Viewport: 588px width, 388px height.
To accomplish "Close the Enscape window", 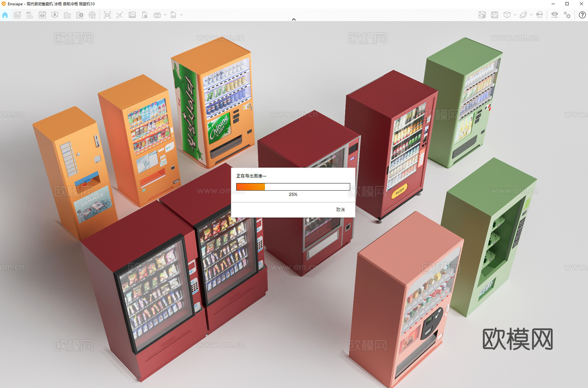I will point(581,4).
